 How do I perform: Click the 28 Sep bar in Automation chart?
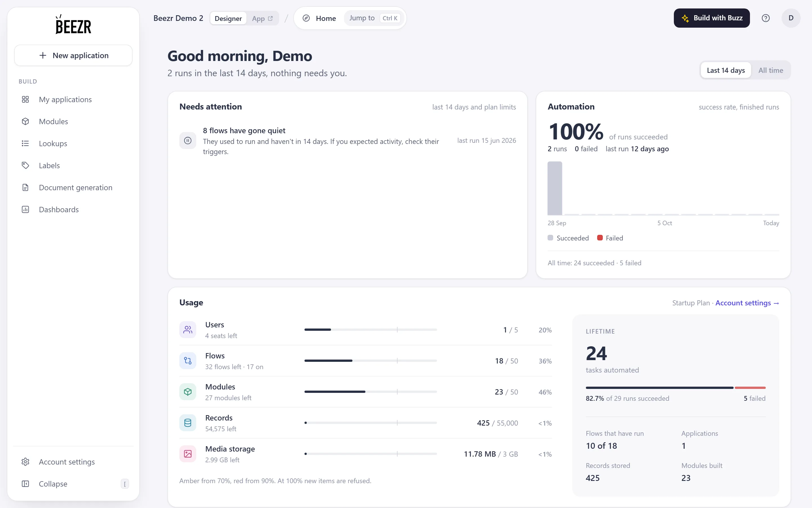pos(555,188)
